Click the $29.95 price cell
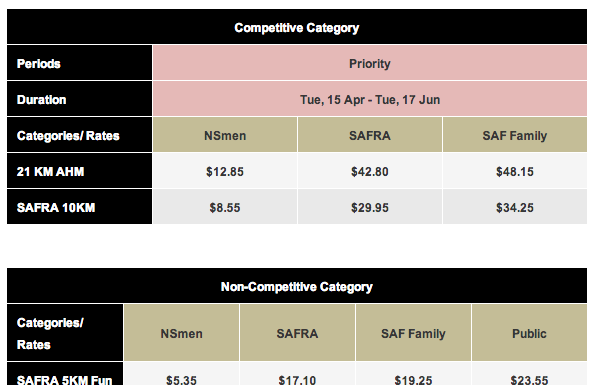The width and height of the screenshot is (594, 385). [370, 207]
